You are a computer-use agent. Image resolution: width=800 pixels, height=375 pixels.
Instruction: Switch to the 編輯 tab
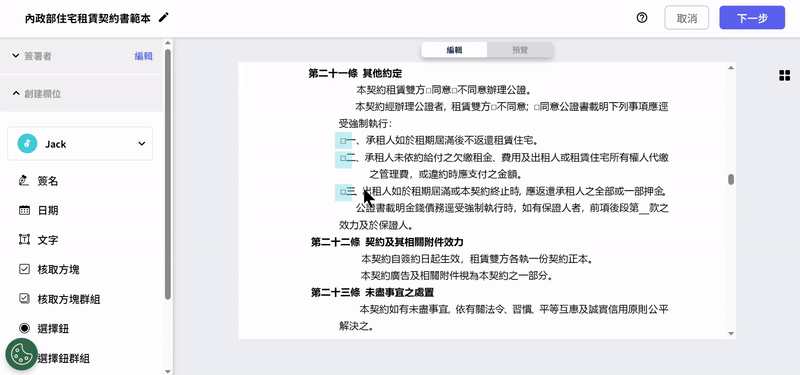coord(454,50)
